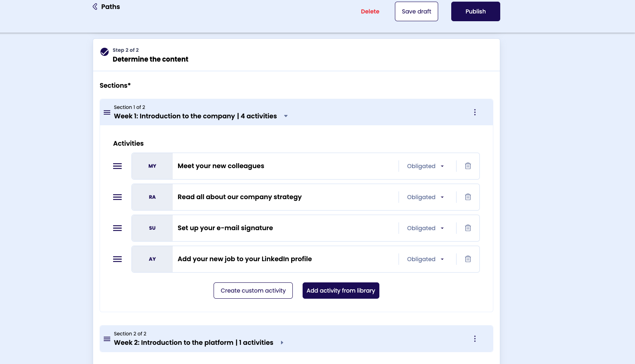Remove the e-mail signature activity via trash

468,228
